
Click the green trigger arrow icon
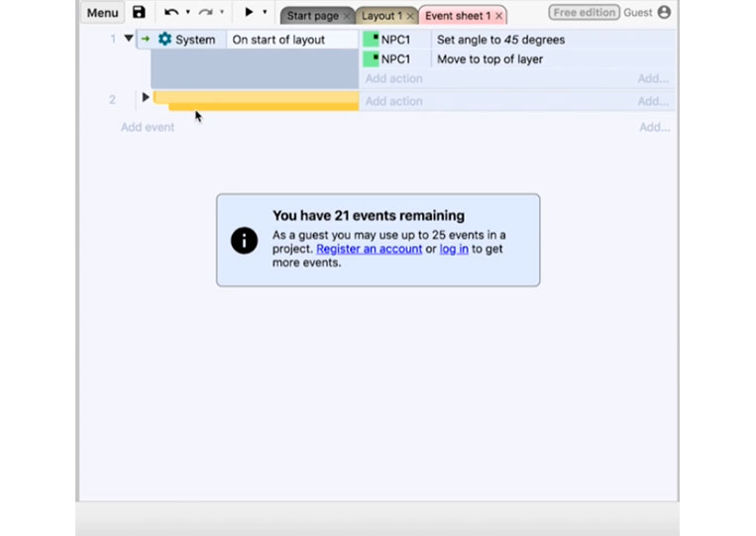click(145, 39)
